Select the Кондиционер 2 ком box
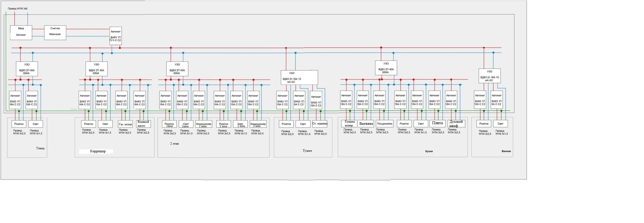 tap(258, 124)
